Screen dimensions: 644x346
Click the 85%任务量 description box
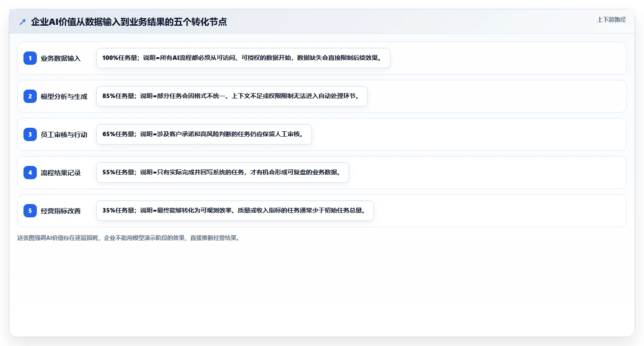[x=232, y=96]
